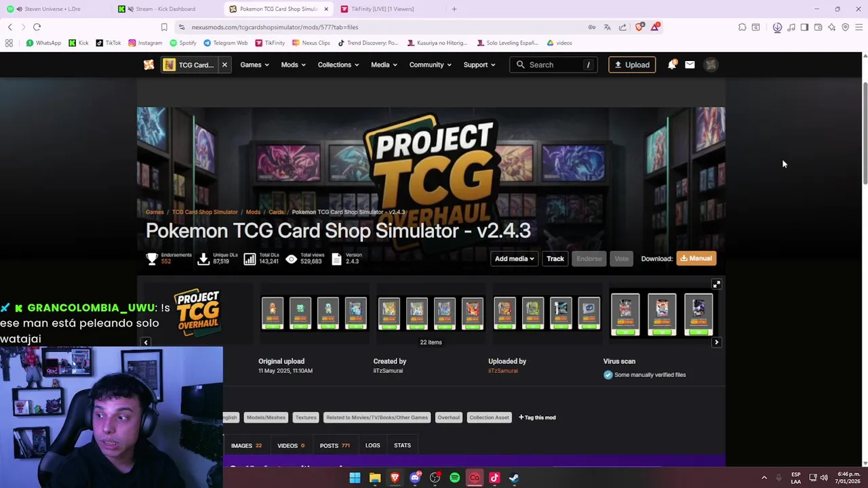The height and width of the screenshot is (488, 868).
Task: Bookmark this page using bookmark icon
Action: [164, 27]
